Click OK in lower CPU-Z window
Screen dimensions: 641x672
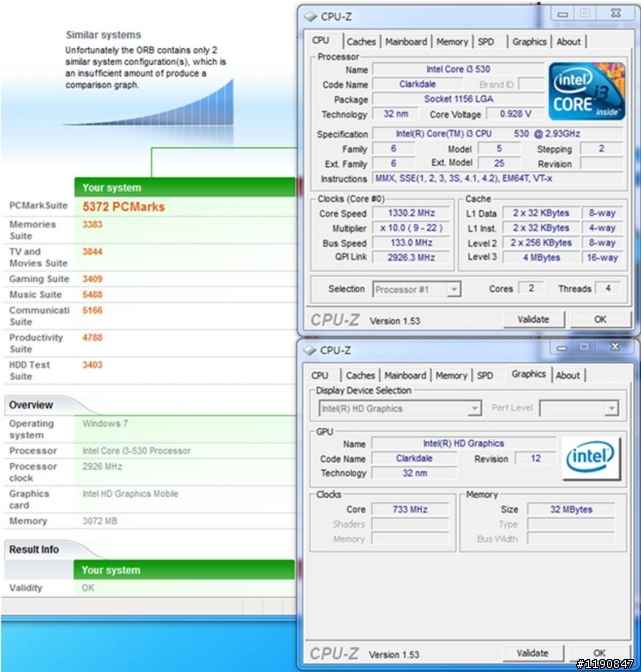pos(599,653)
